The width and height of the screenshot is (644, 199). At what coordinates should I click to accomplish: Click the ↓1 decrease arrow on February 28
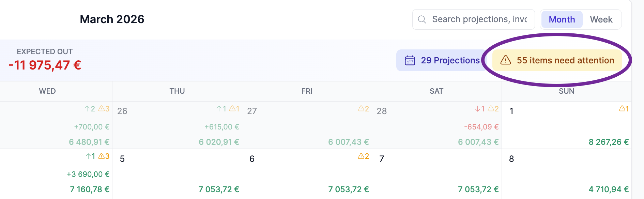click(x=480, y=108)
